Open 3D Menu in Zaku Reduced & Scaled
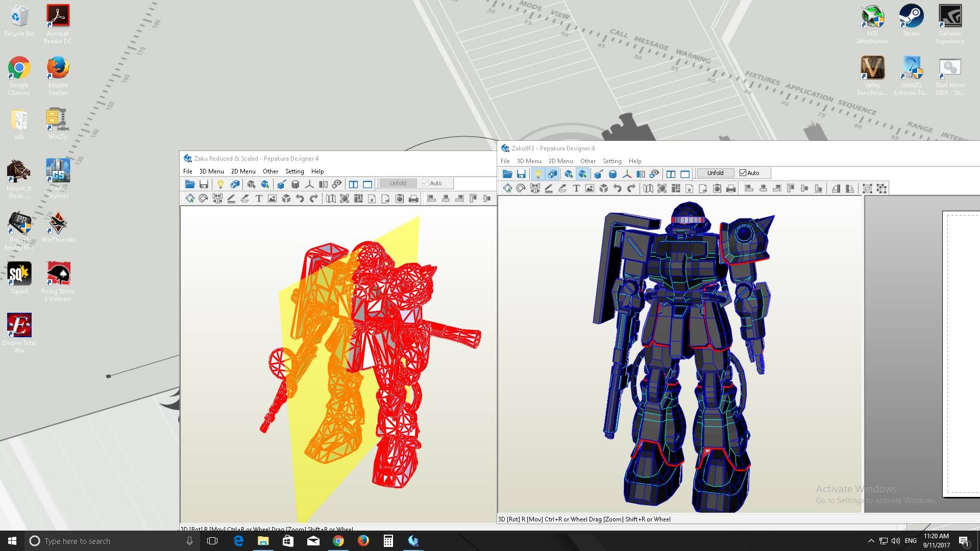The image size is (980, 551). pos(211,171)
